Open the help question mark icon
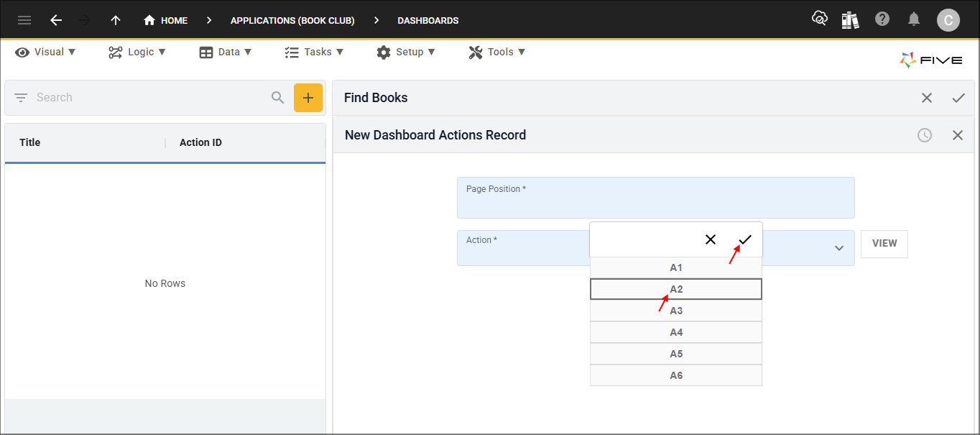This screenshot has width=980, height=435. 882,19
